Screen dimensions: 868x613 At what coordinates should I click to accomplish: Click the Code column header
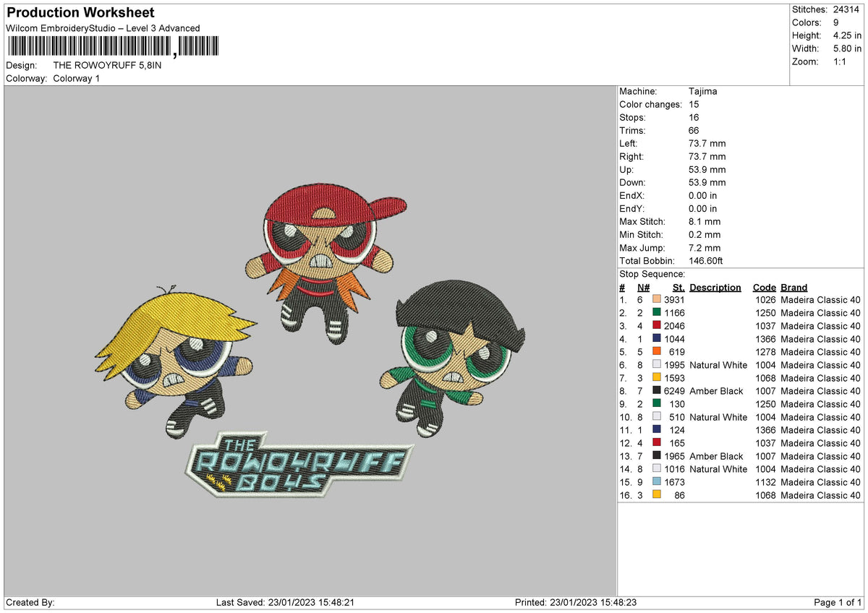[x=764, y=287]
